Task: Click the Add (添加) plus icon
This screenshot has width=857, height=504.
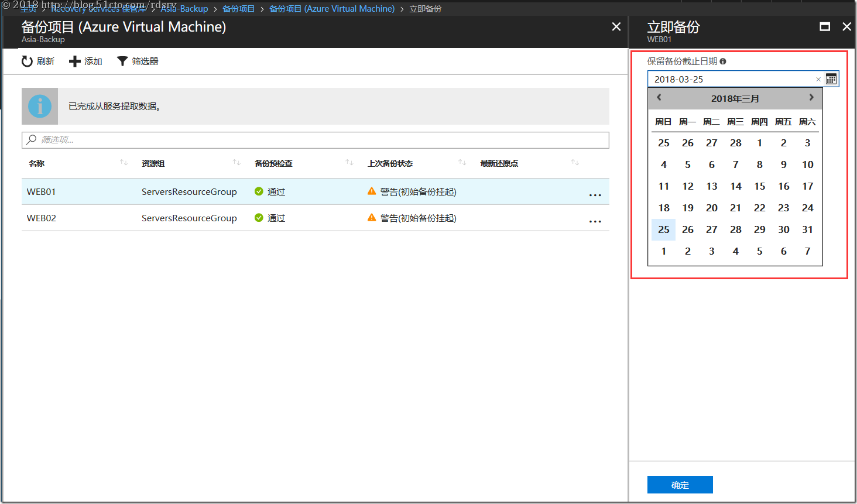Action: (74, 61)
